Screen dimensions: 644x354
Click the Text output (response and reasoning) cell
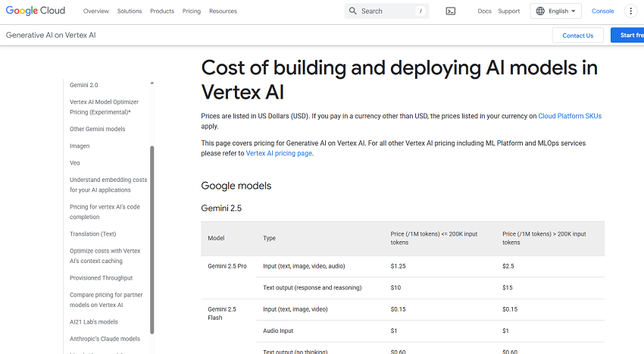click(x=312, y=288)
